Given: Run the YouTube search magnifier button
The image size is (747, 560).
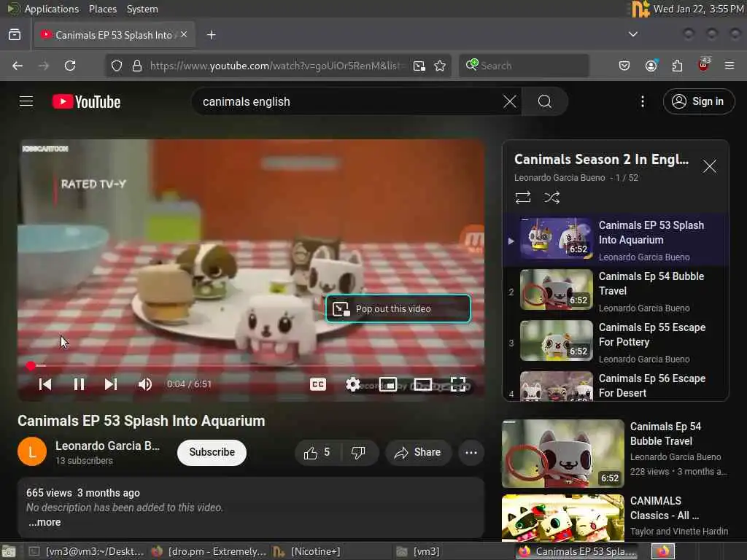Looking at the screenshot, I should coord(544,101).
